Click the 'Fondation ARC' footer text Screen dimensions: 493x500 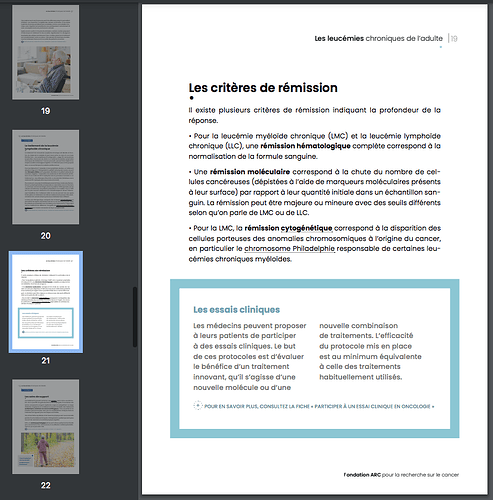tap(362, 475)
